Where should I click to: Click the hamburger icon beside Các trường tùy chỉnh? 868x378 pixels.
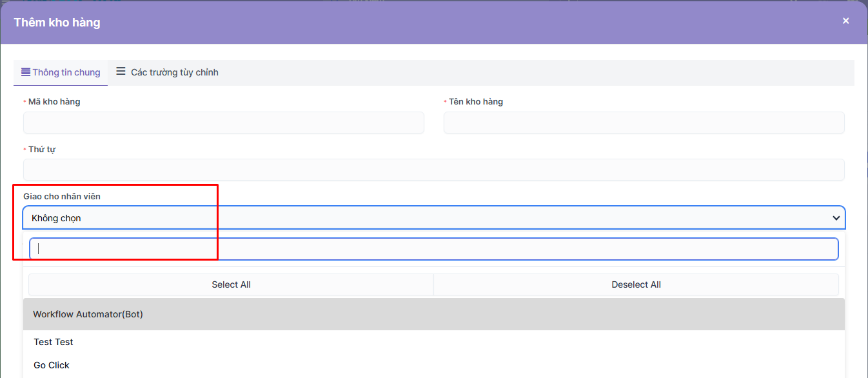[x=121, y=72]
